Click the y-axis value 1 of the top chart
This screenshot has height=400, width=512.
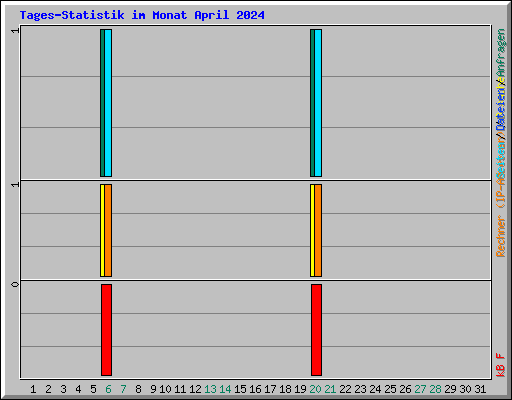[15, 30]
